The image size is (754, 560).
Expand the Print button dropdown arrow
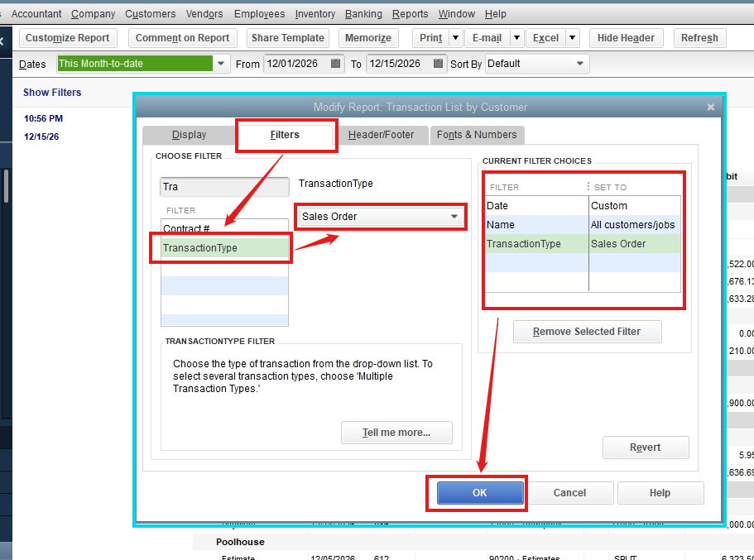click(x=455, y=38)
